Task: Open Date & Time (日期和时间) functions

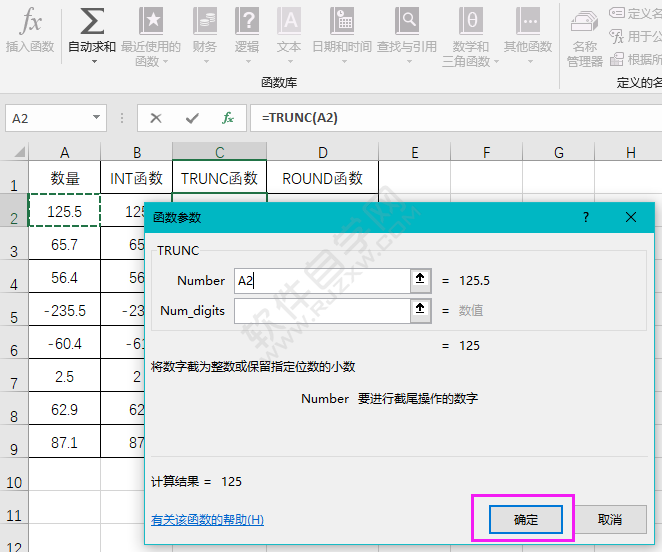Action: click(342, 30)
